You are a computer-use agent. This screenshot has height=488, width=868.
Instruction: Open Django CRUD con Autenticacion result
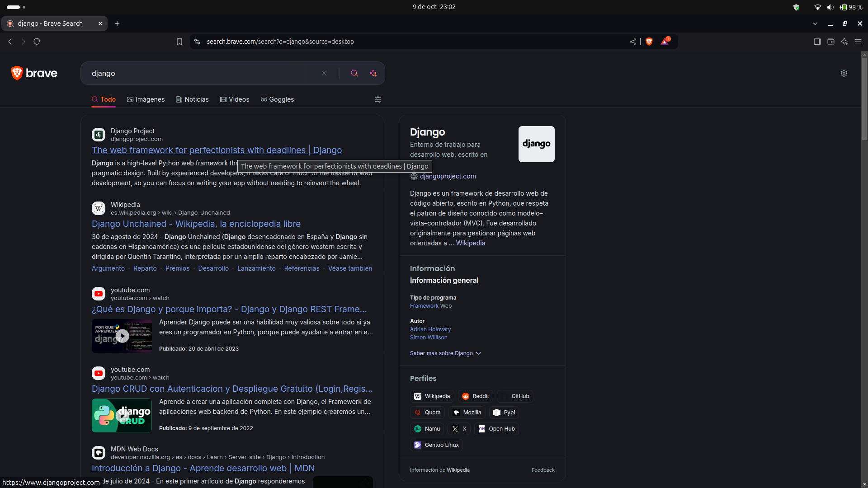[232, 389]
